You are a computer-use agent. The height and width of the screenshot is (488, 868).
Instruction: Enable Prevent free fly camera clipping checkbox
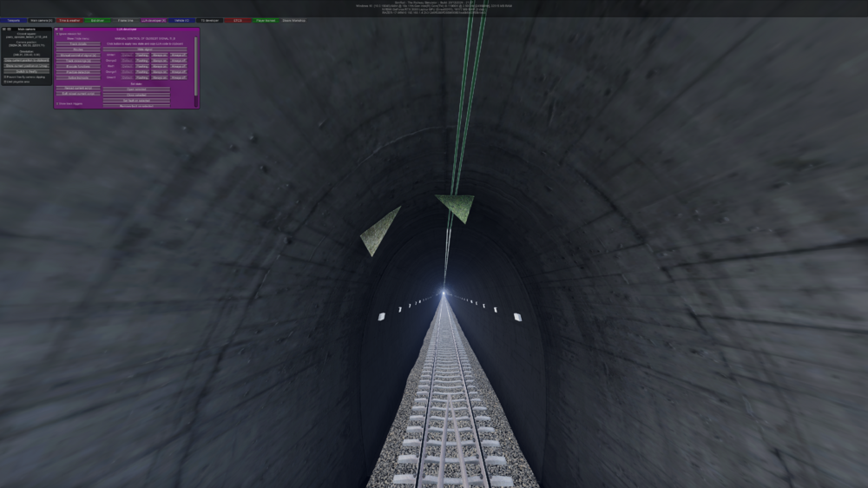pos(3,76)
